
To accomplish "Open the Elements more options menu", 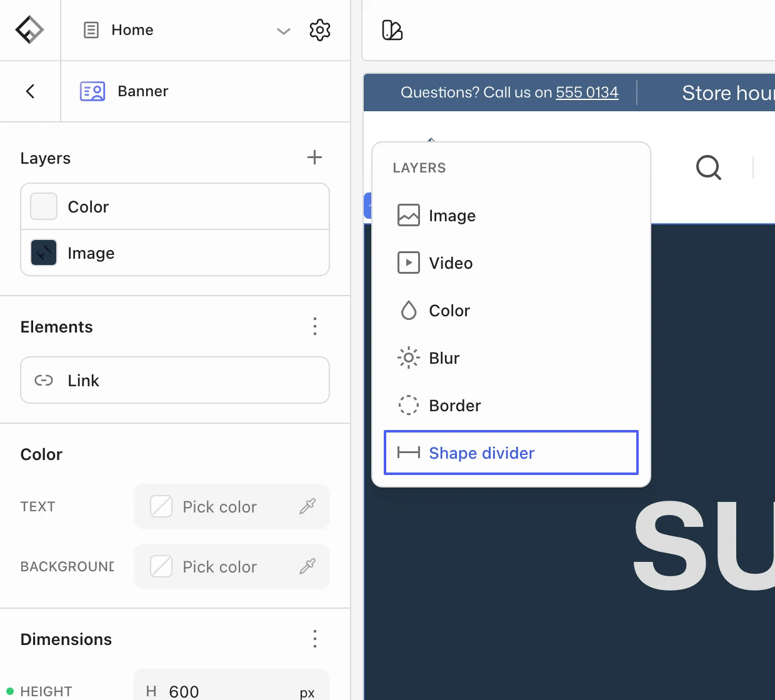I will coord(315,326).
